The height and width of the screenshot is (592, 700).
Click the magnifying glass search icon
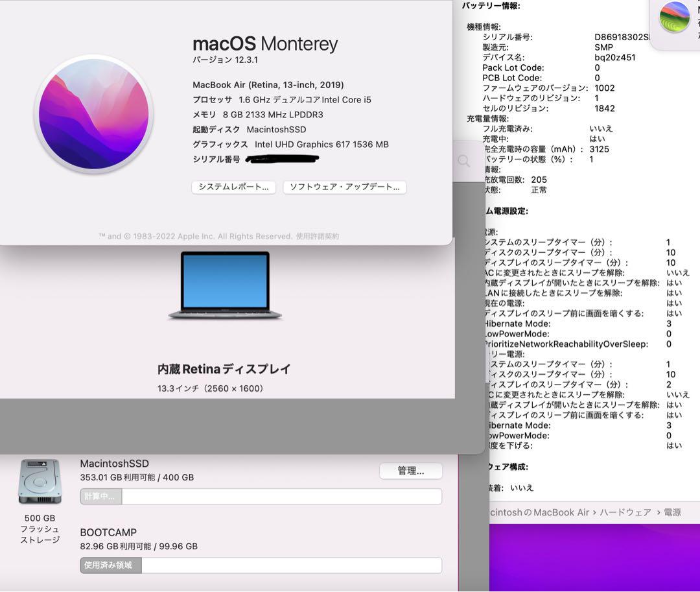tap(464, 161)
